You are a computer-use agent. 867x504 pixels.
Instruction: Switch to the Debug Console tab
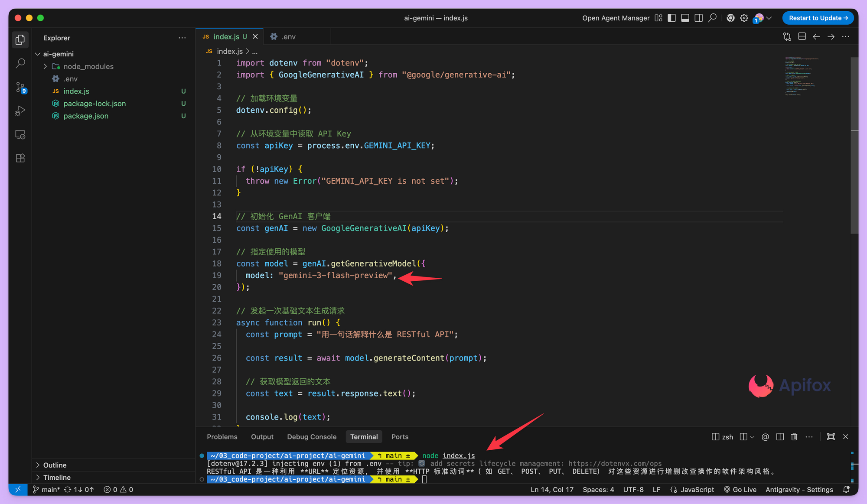(311, 437)
